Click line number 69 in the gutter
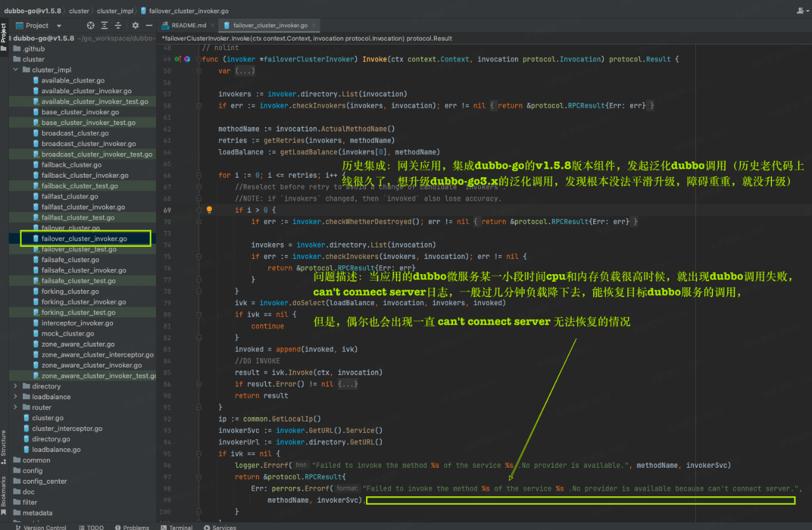The height and width of the screenshot is (530, 812). [x=167, y=209]
